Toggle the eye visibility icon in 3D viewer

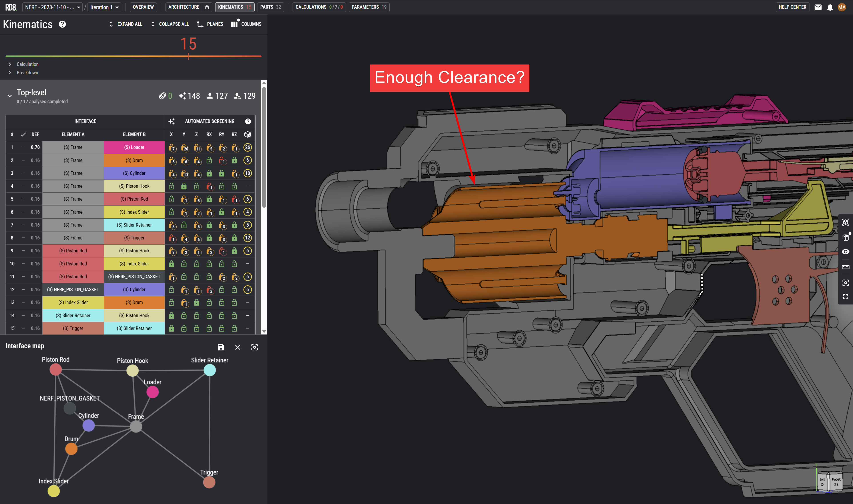tap(845, 252)
